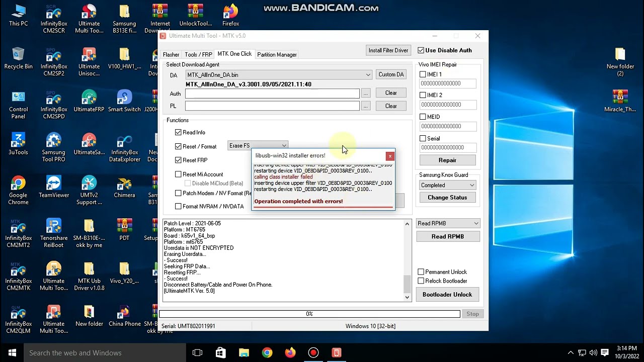Click Bandicam recording icon in taskbar

pyautogui.click(x=313, y=352)
